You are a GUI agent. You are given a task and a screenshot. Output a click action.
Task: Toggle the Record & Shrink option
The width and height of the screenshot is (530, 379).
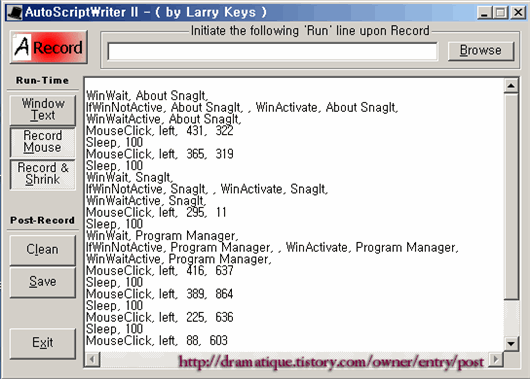pyautogui.click(x=43, y=174)
